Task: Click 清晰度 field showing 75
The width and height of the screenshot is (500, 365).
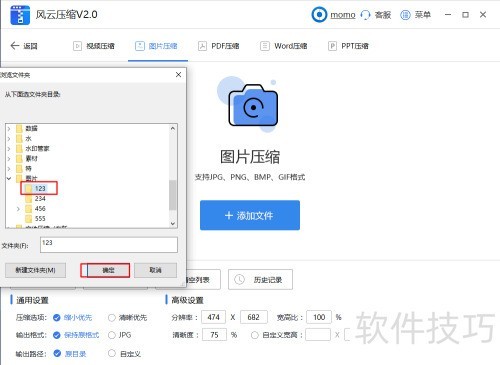Action: tap(214, 335)
